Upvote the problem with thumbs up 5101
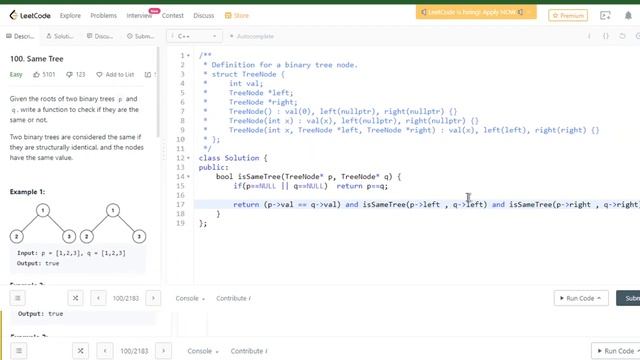Image resolution: width=640 pixels, height=360 pixels. point(44,75)
